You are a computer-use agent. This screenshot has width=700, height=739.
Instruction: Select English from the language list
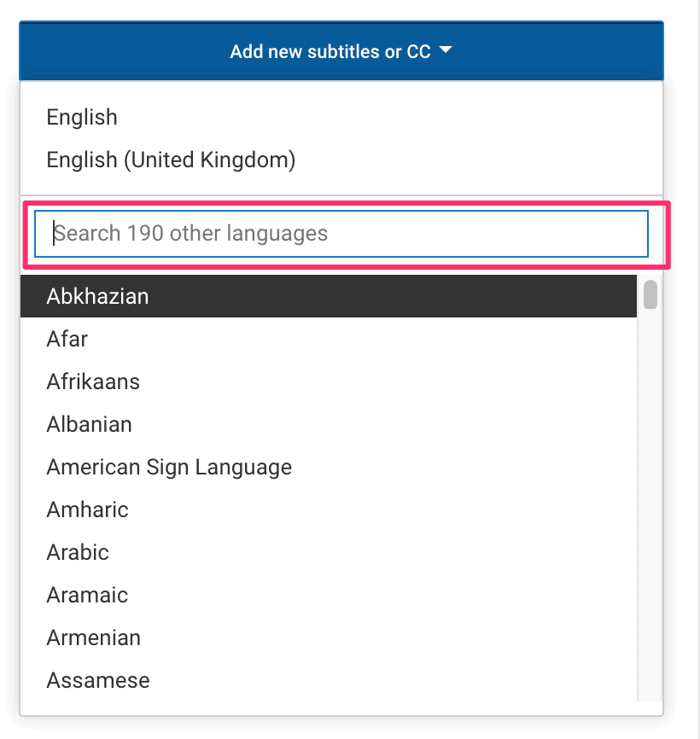(x=82, y=118)
